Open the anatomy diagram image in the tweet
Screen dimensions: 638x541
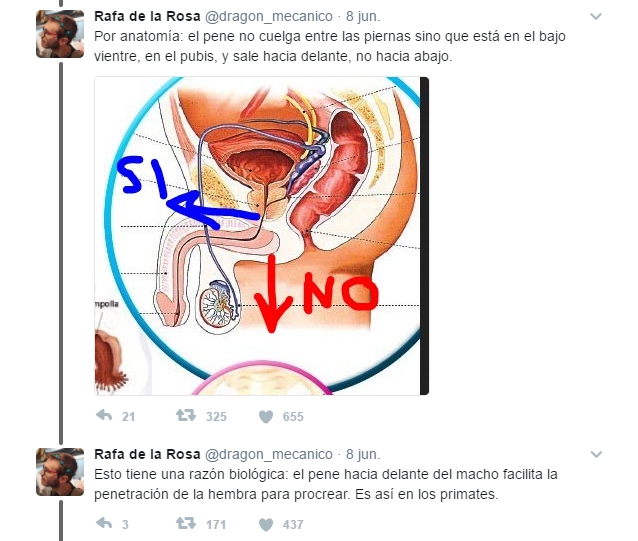(x=262, y=236)
